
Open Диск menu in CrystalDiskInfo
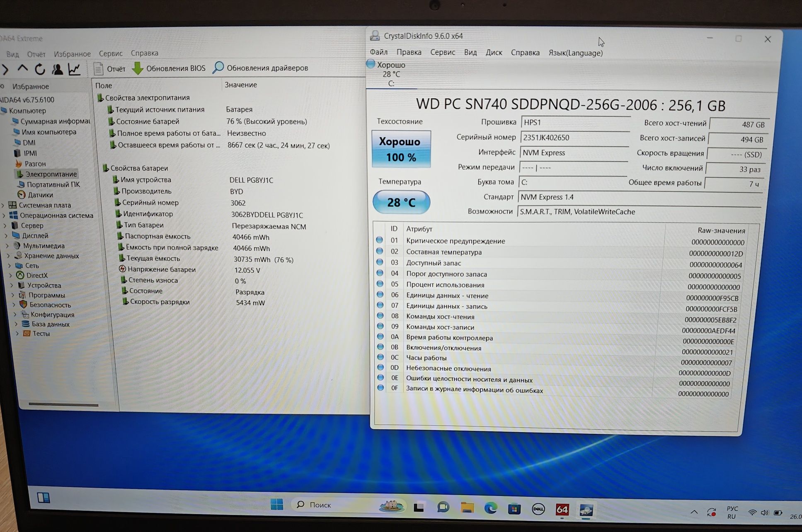[x=494, y=53]
